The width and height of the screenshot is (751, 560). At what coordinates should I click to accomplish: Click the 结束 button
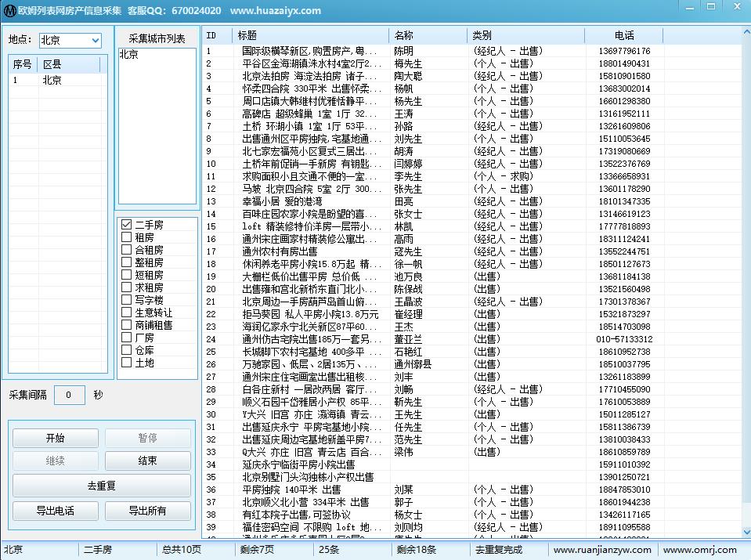pos(147,461)
